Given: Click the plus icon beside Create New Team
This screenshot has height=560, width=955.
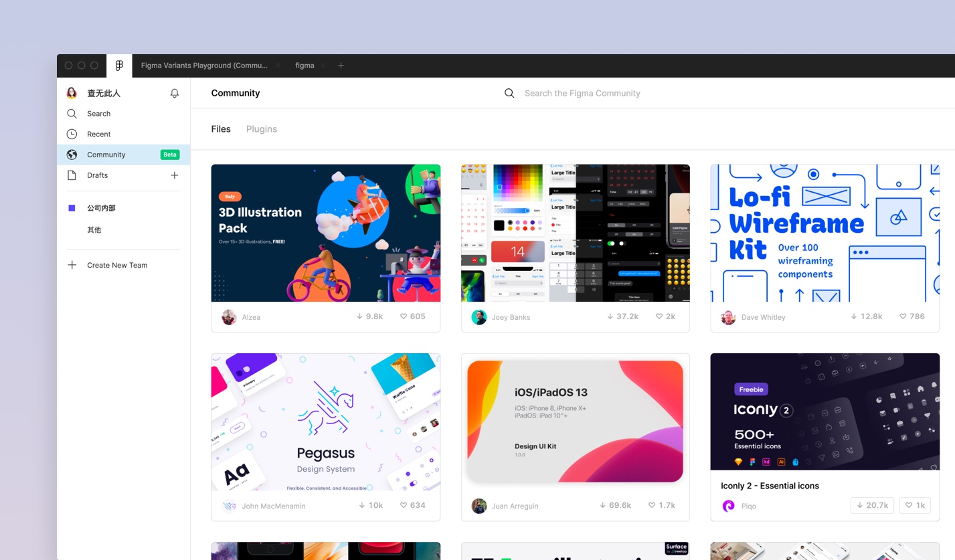Looking at the screenshot, I should [x=72, y=265].
